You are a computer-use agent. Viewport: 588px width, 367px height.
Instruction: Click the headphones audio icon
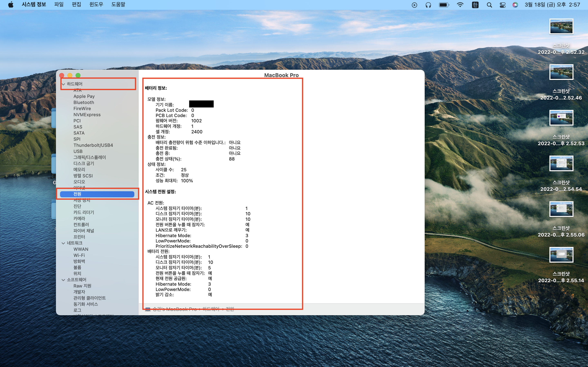pos(428,5)
